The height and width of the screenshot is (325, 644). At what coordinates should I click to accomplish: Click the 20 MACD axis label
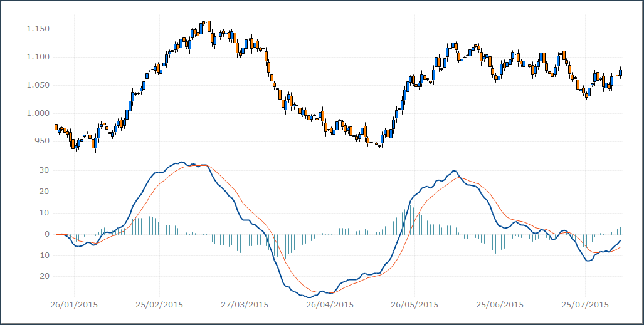pyautogui.click(x=45, y=192)
